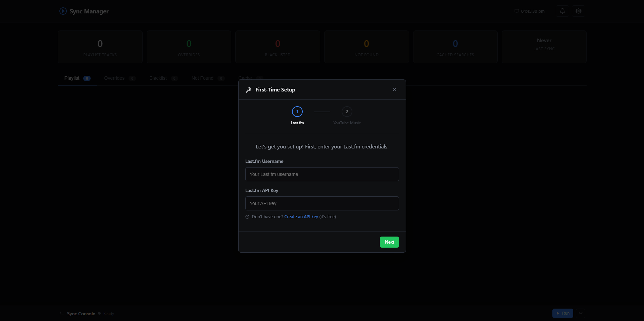Dismiss the First-Time Setup dialog
644x321 pixels.
click(x=394, y=89)
